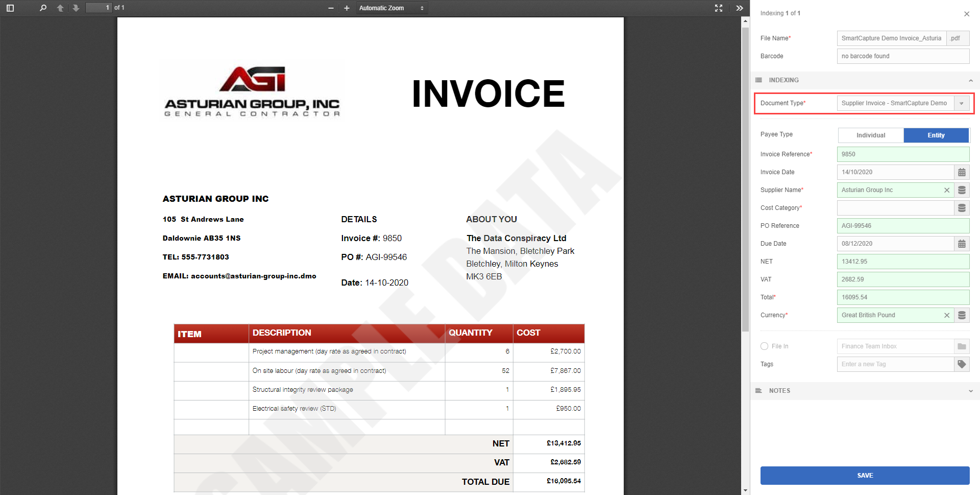Toggle the PDF viewer sidebar
This screenshot has height=495, width=980.
(x=10, y=8)
